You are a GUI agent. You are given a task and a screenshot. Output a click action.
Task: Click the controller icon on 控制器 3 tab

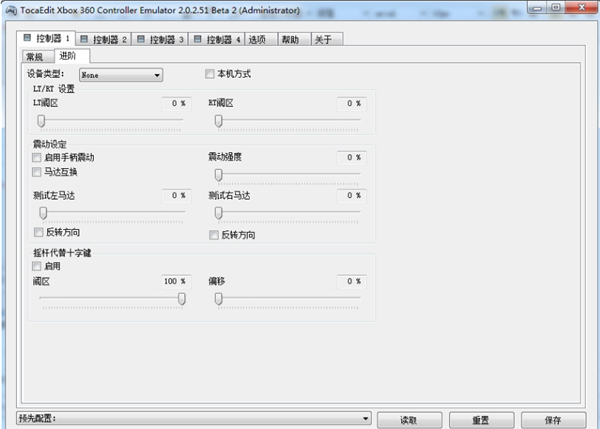pos(141,39)
